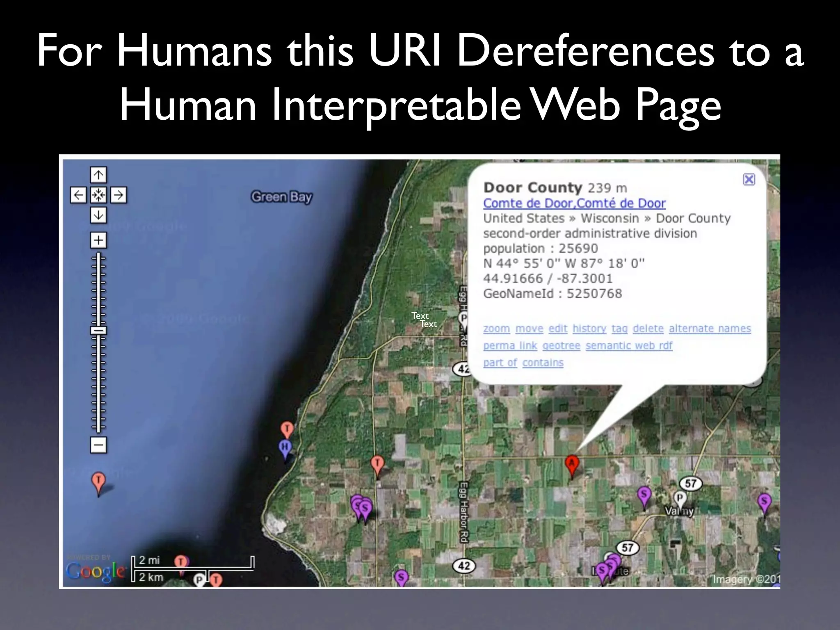Pan the map up with the arrow button

pyautogui.click(x=98, y=175)
